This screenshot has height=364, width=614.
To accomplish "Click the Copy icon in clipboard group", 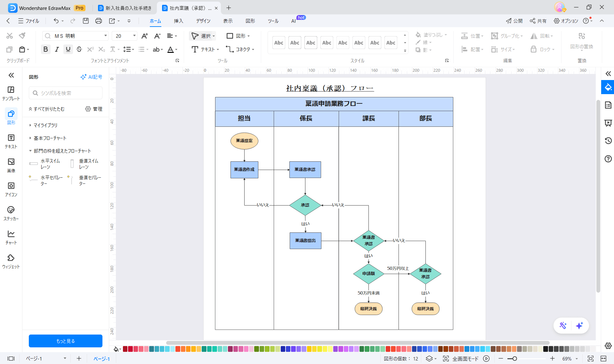I will (9, 49).
